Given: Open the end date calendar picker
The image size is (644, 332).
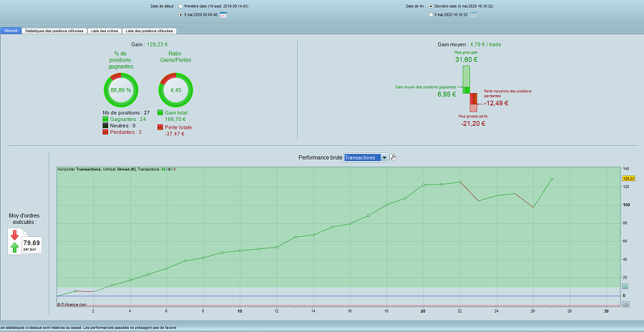Looking at the screenshot, I should (x=474, y=15).
